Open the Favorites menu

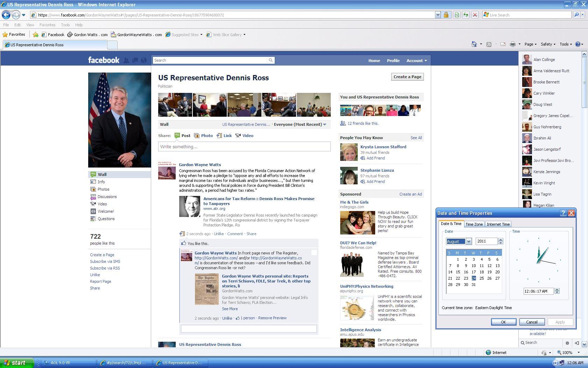(x=47, y=25)
